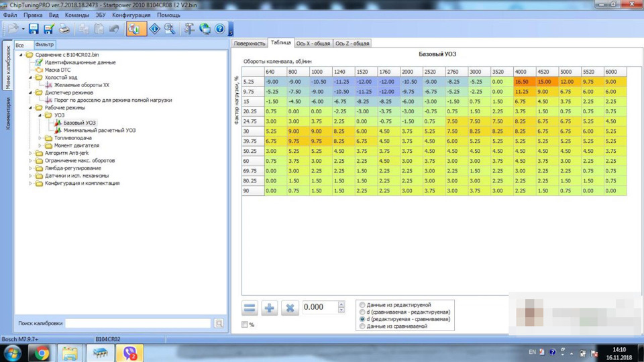Toggle the highlighted compare firmware icon
Screen dimensions: 644x362
[x=136, y=29]
